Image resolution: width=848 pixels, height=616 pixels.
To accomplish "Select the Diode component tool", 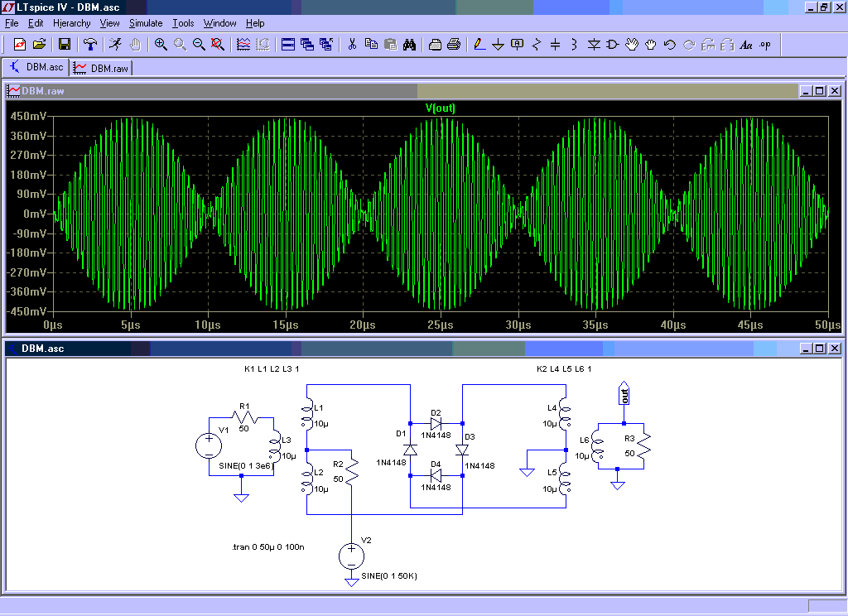I will pos(594,45).
